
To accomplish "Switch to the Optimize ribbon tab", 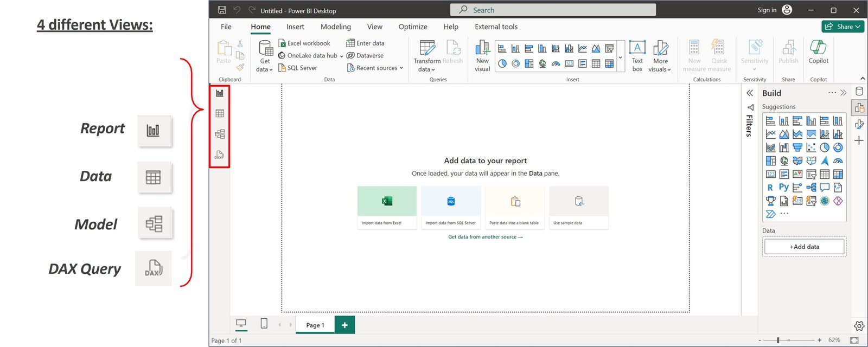I will pos(413,27).
